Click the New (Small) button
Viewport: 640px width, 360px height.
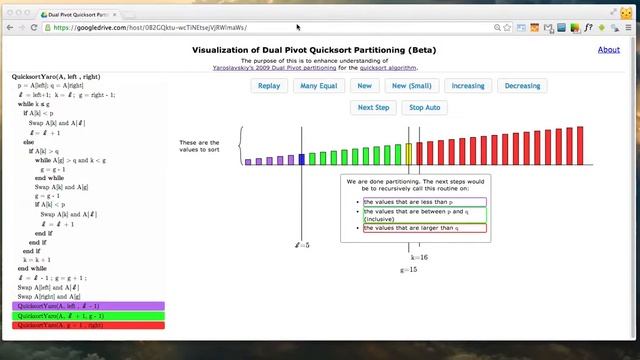click(x=411, y=86)
